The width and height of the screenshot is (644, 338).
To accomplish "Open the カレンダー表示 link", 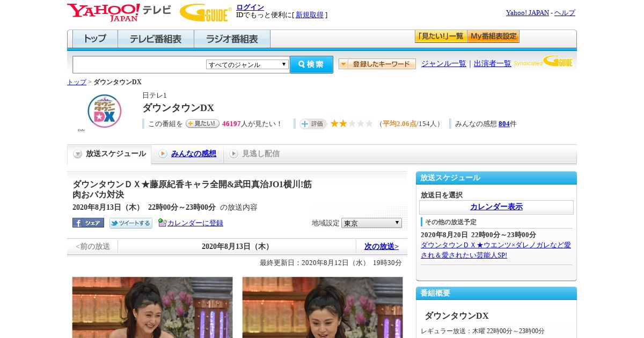I will tap(496, 207).
